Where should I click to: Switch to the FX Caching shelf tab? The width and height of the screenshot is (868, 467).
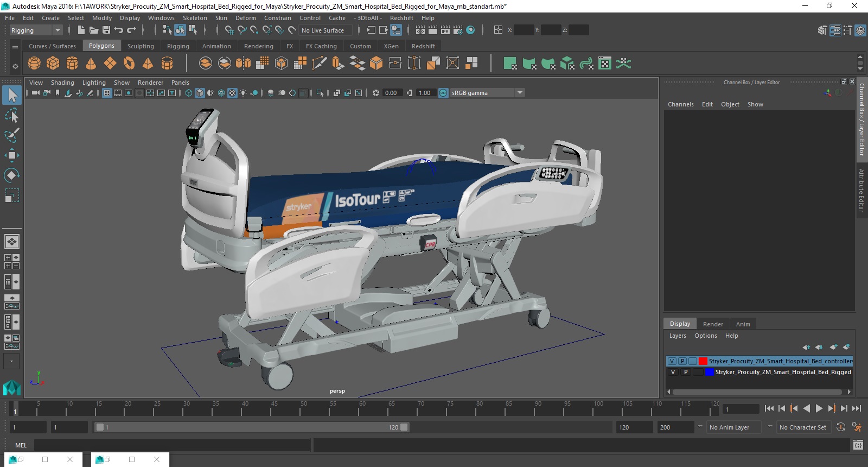pyautogui.click(x=321, y=46)
